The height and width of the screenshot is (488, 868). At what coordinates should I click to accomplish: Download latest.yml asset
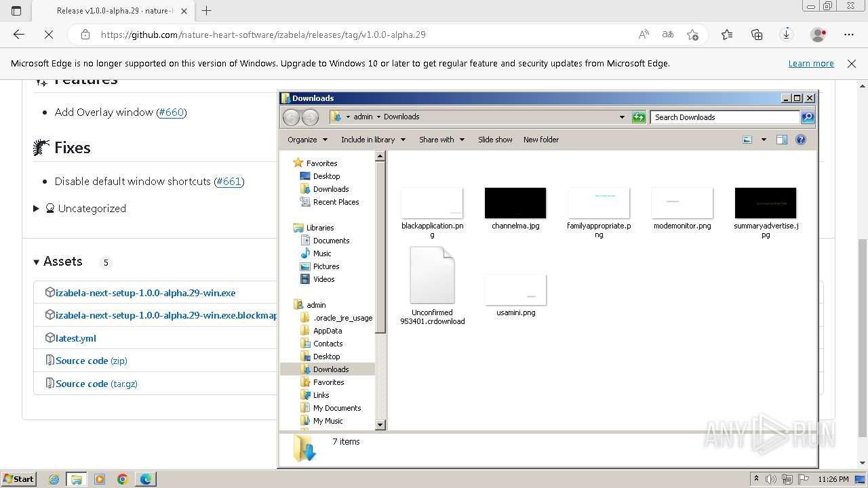76,338
